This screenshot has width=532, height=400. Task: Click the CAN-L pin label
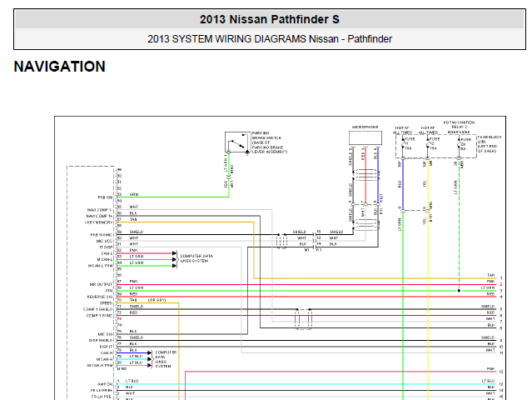click(x=107, y=253)
